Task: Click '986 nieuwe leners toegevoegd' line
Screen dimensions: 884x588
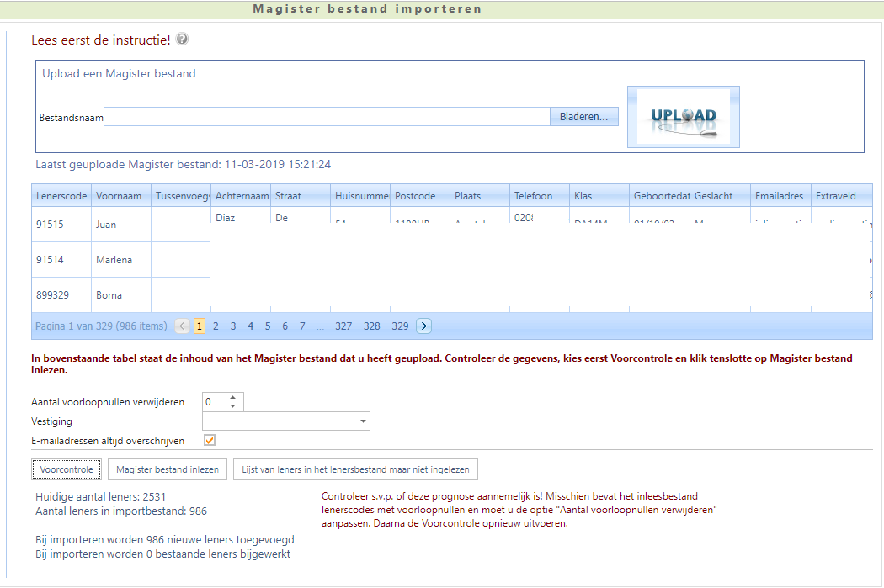Action: click(165, 539)
